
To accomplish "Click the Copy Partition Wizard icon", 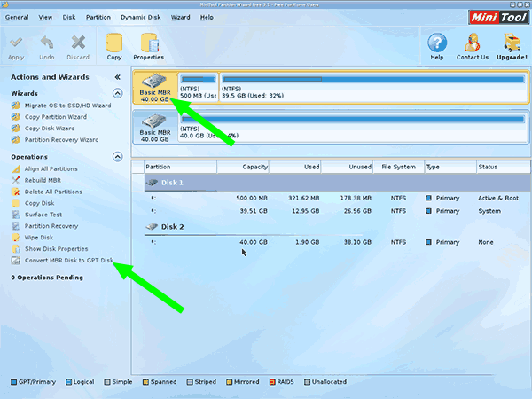I will click(x=15, y=117).
